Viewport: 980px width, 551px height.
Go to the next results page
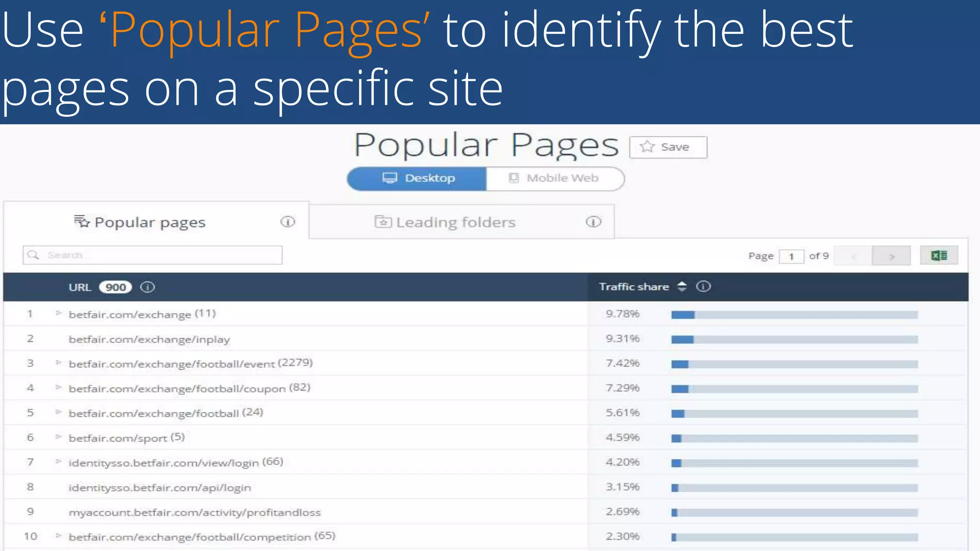pyautogui.click(x=891, y=256)
